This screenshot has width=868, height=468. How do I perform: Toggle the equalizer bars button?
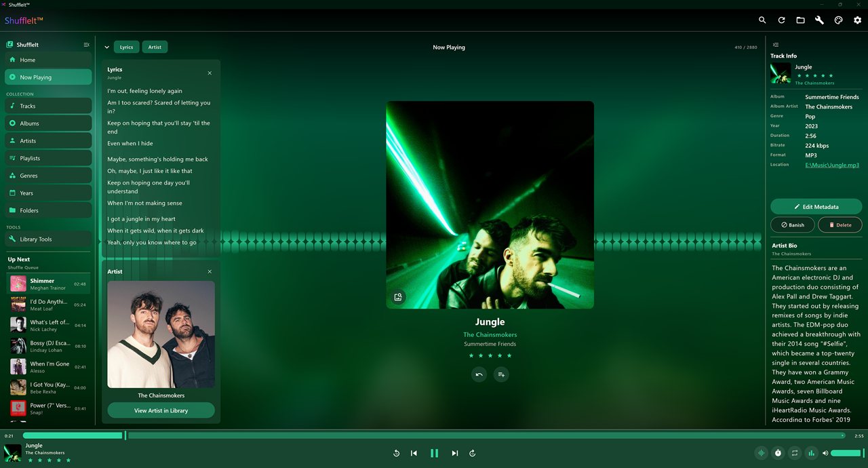[812, 453]
